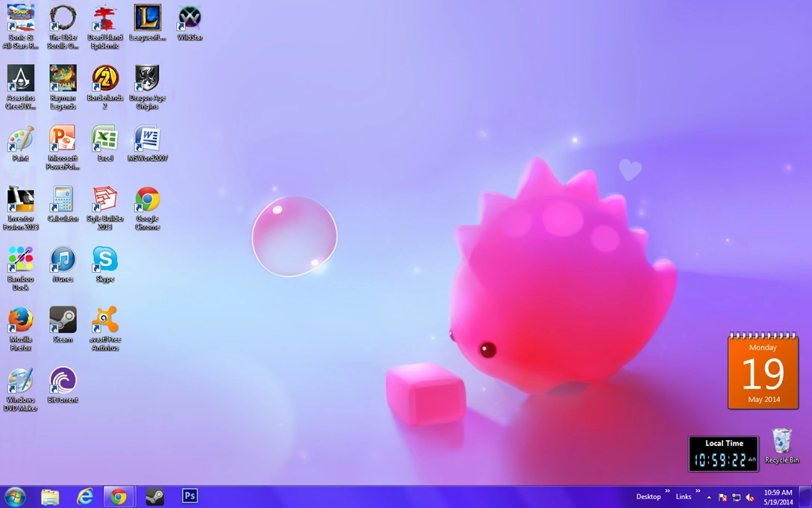Expand the Desktop toolbar chevron
Image resolution: width=812 pixels, height=508 pixels.
pyautogui.click(x=666, y=492)
